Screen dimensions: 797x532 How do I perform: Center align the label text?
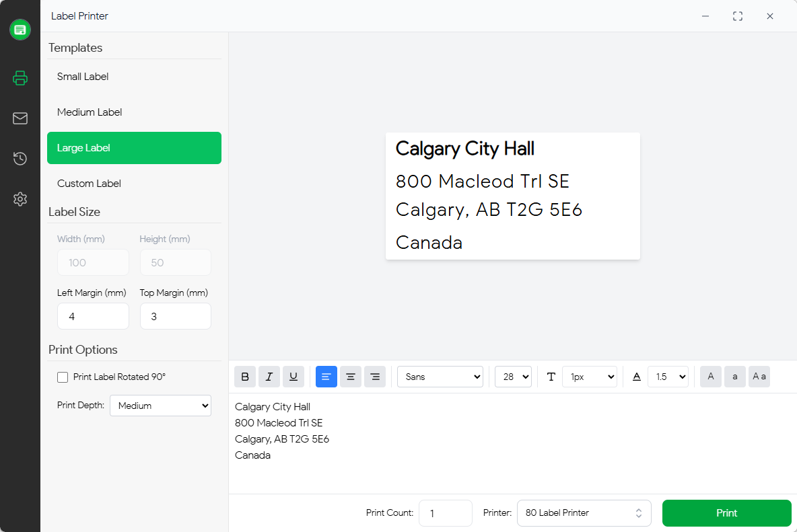coord(351,377)
